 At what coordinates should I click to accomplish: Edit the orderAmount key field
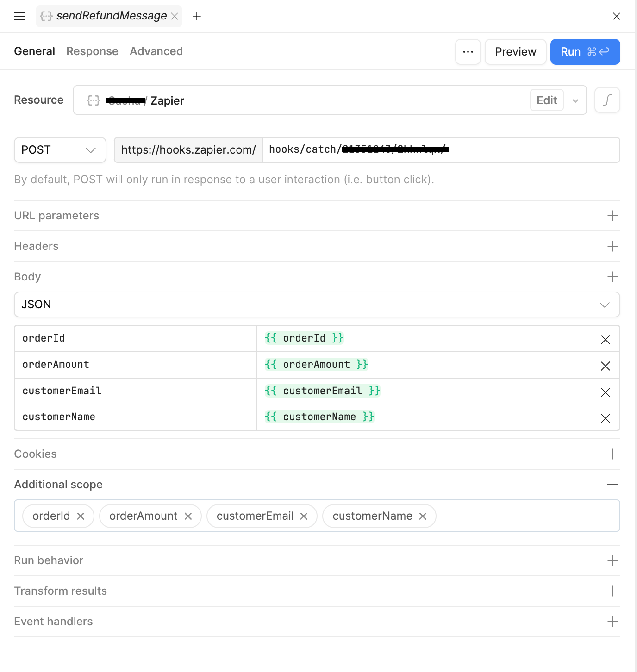pyautogui.click(x=136, y=365)
